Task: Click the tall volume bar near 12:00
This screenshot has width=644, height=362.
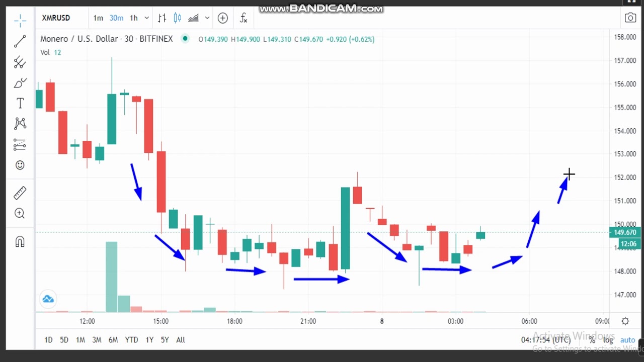Action: [111, 277]
